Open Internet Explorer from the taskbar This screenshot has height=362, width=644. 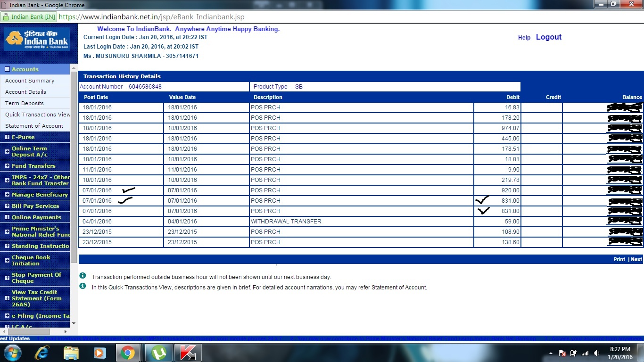pyautogui.click(x=42, y=353)
